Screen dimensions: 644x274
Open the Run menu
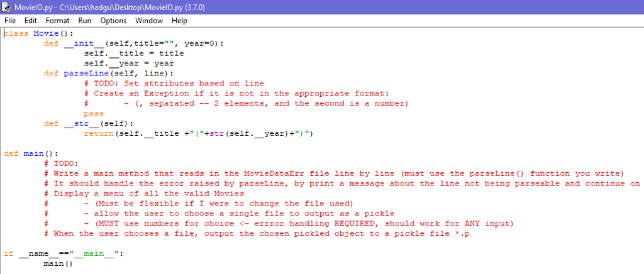[85, 21]
